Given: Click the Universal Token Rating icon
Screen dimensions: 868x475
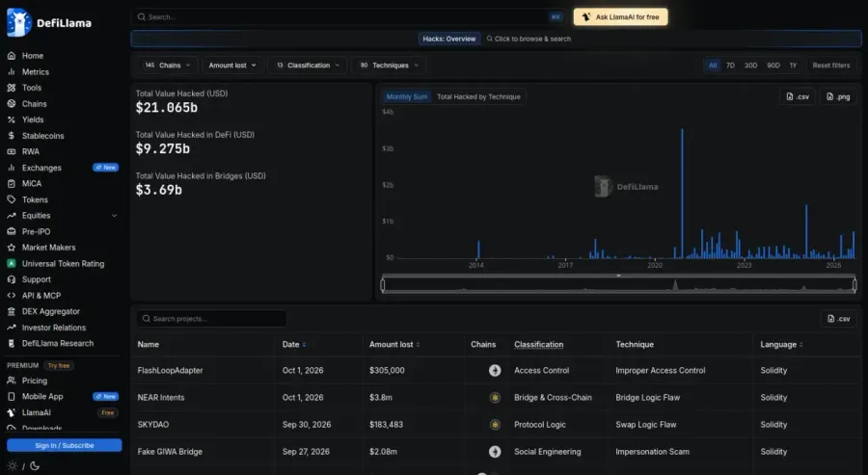Looking at the screenshot, I should coord(11,263).
